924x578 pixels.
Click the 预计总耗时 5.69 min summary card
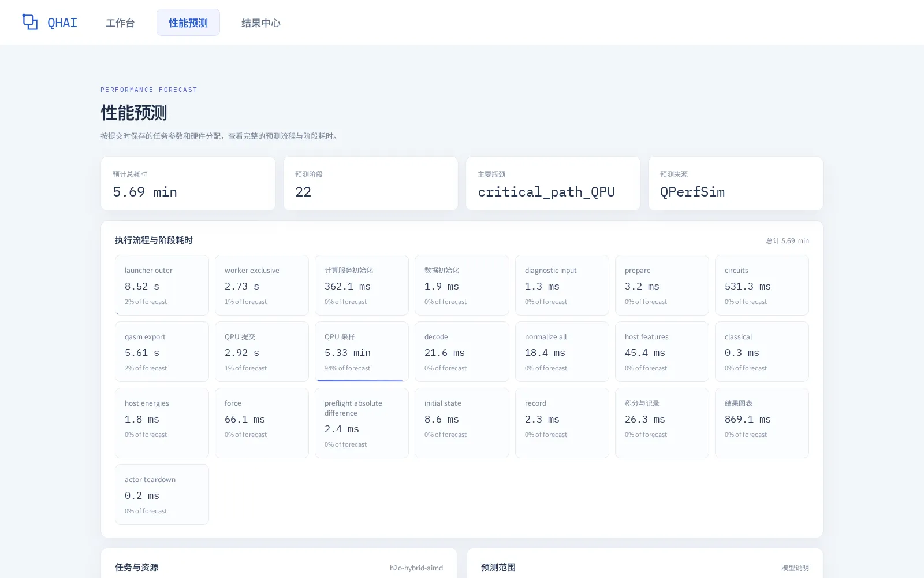[x=188, y=184]
